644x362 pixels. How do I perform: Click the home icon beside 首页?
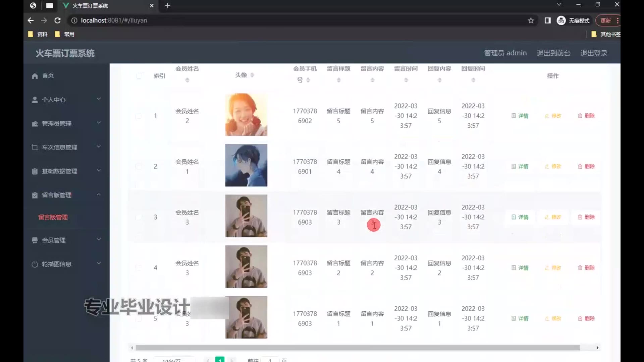tap(35, 76)
